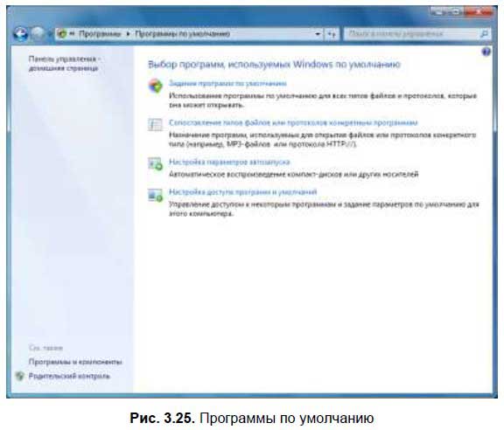Select the Программы breadcrumb segment

point(100,33)
